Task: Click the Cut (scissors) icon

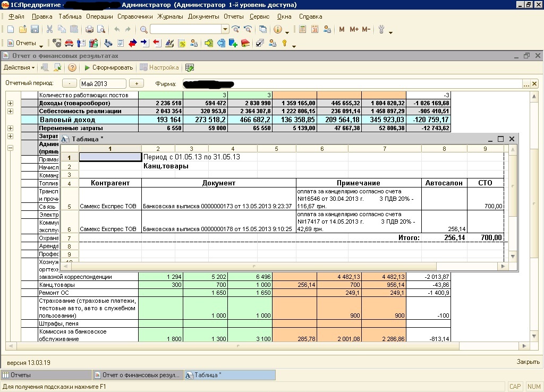Action: [49, 29]
